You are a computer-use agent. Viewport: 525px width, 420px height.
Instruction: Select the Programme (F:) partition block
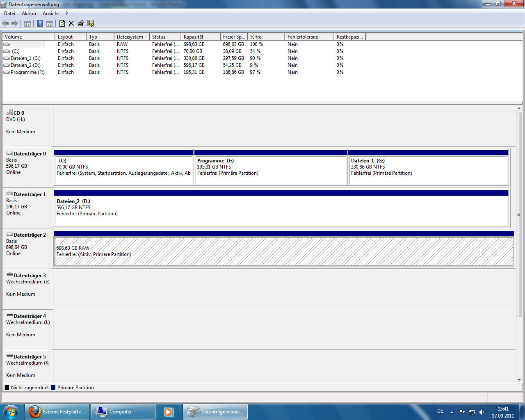(x=271, y=167)
